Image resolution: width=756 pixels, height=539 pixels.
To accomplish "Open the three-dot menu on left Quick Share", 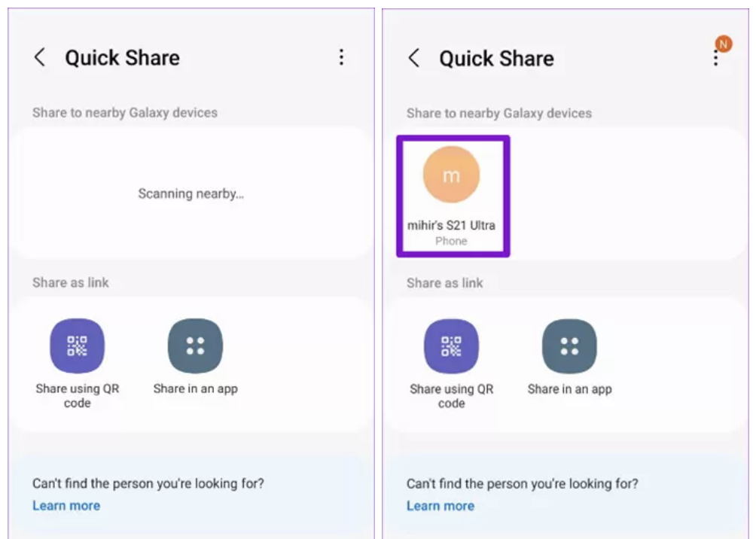I will point(343,57).
